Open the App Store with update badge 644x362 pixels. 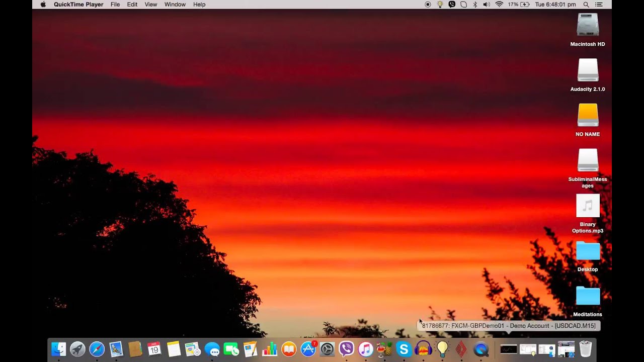pos(308,349)
